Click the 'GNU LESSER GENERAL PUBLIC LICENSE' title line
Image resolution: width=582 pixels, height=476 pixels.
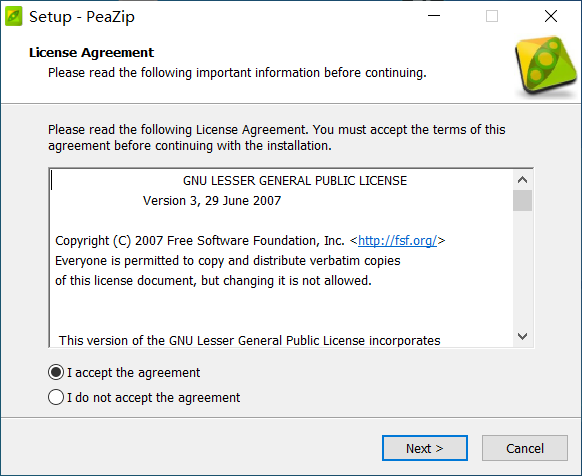pos(295,181)
